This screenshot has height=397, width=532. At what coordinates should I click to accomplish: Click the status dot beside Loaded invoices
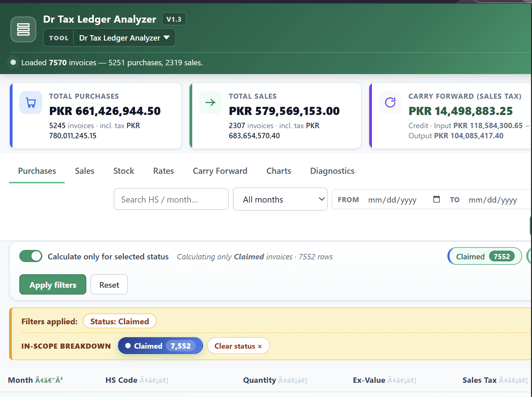click(13, 63)
